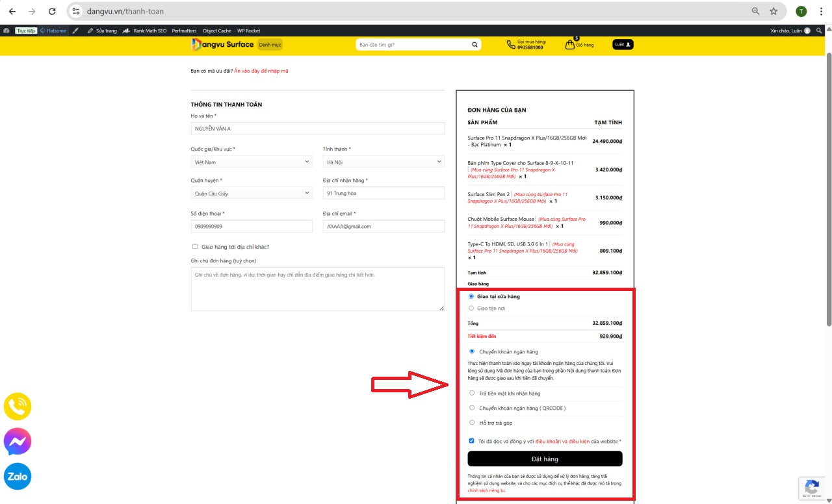Open the Tỉnh thành dropdown
Viewport: 832px width, 504px height.
pyautogui.click(x=383, y=162)
